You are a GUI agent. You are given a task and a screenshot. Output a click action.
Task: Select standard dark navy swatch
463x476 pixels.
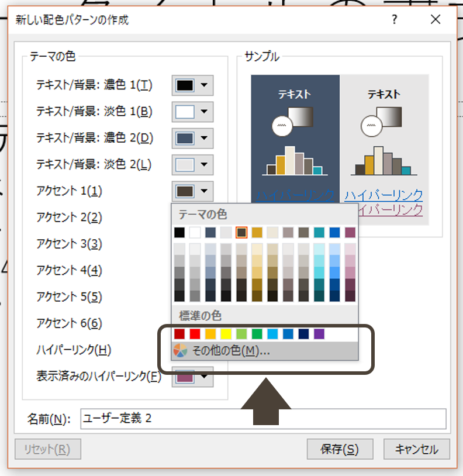[x=303, y=334]
